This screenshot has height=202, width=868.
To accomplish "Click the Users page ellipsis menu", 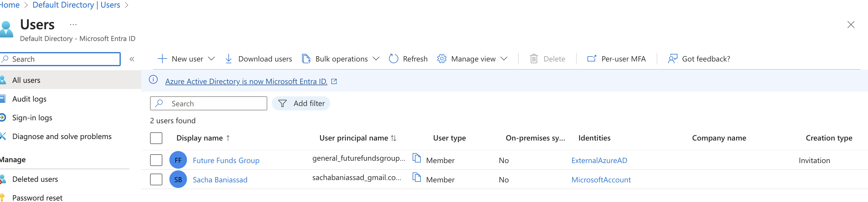I will point(73,25).
